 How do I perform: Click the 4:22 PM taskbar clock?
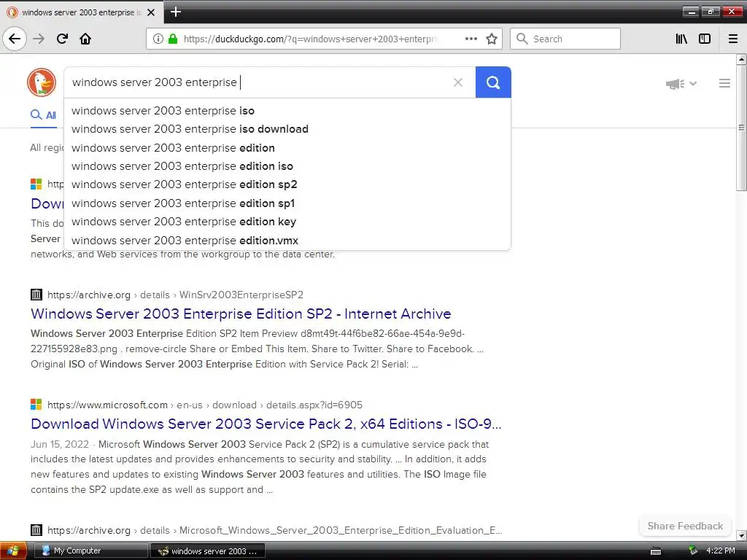(x=720, y=551)
